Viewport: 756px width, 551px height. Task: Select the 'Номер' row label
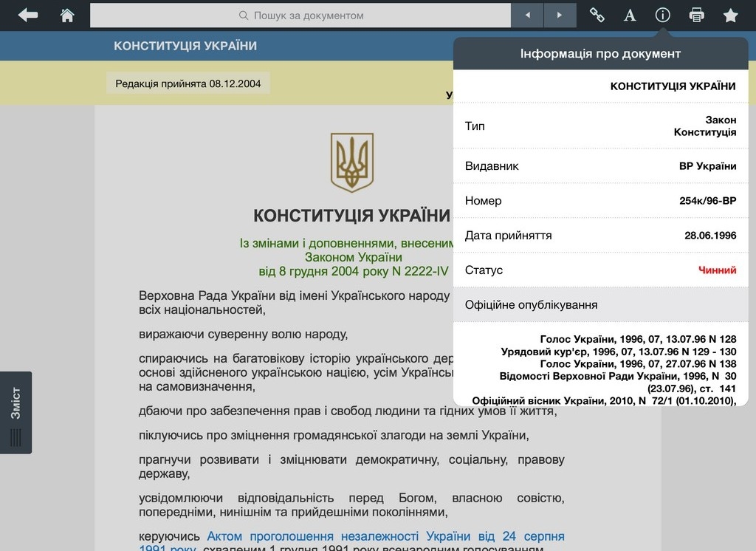click(483, 201)
